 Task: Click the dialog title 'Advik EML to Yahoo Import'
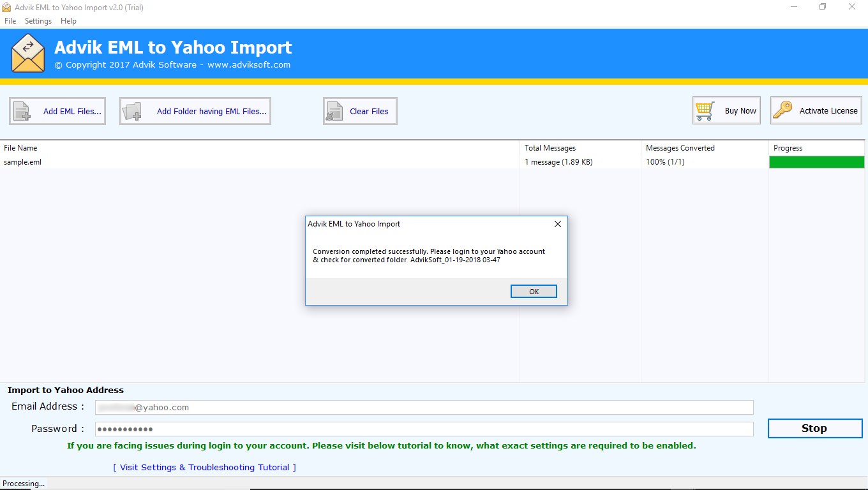click(354, 224)
